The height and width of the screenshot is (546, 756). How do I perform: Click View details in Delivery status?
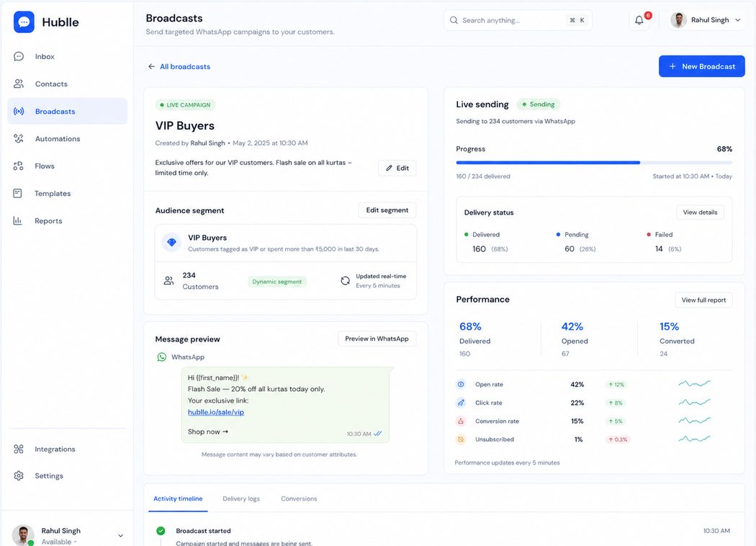pos(700,212)
